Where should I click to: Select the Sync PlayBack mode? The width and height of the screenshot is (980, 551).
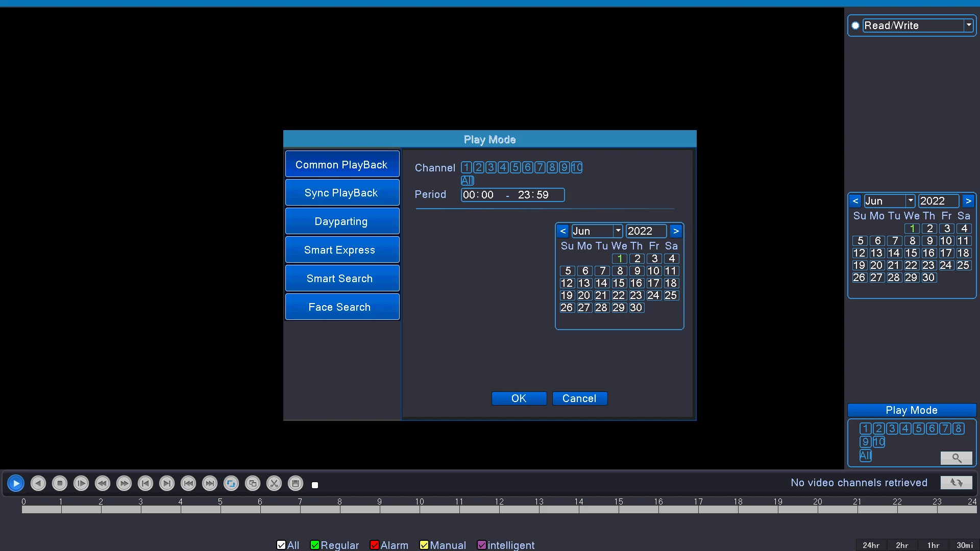342,193
